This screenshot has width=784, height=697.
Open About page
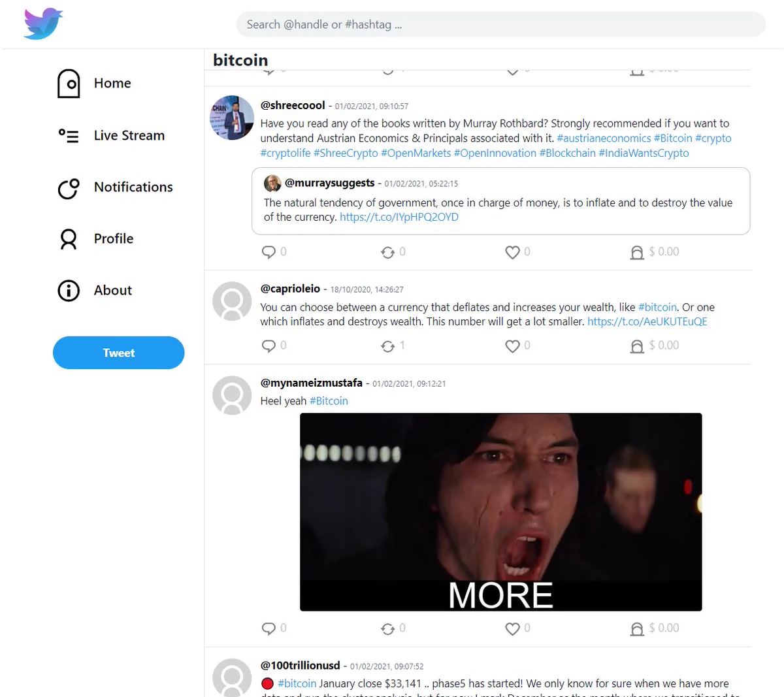[113, 290]
